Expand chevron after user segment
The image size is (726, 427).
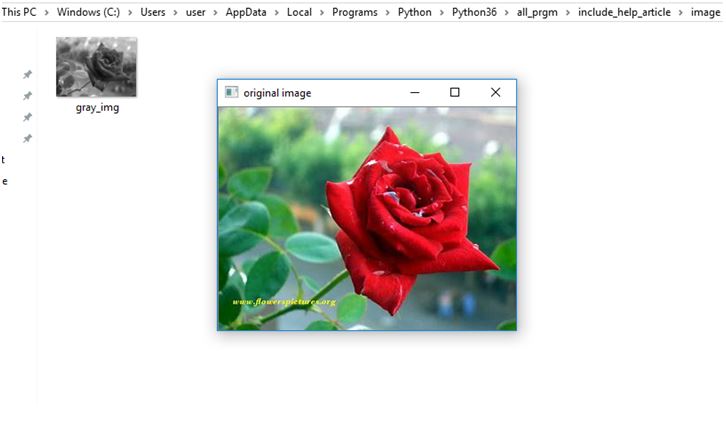pos(215,13)
